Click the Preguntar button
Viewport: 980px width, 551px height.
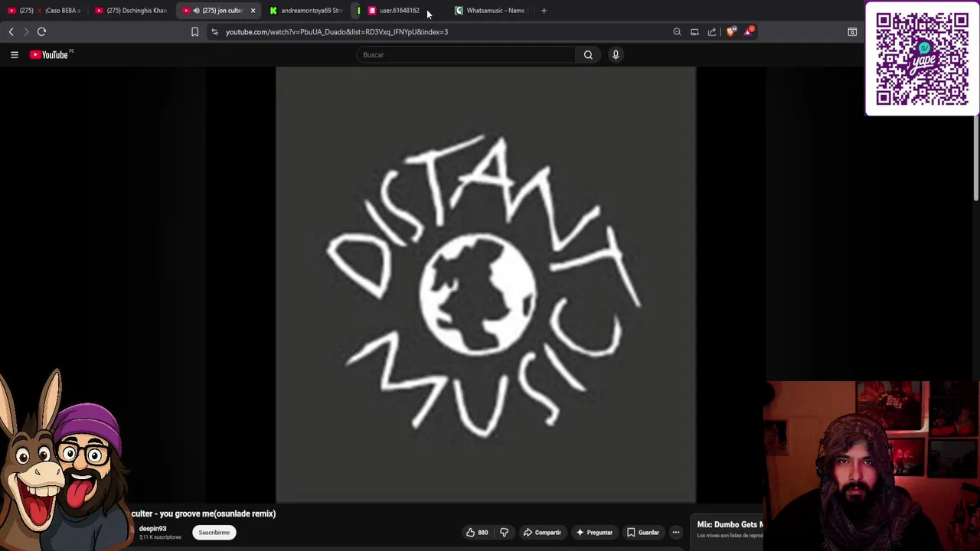pyautogui.click(x=594, y=532)
